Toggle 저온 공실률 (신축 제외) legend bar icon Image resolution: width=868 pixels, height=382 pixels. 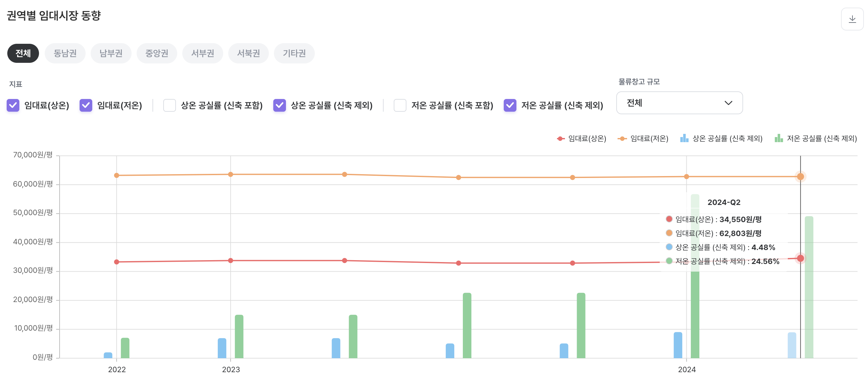778,138
